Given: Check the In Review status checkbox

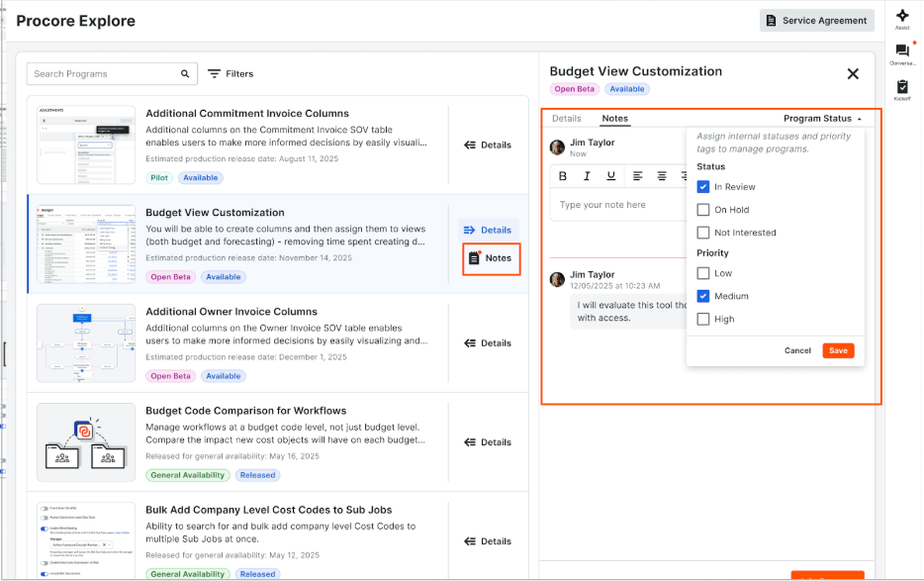Looking at the screenshot, I should (x=703, y=187).
